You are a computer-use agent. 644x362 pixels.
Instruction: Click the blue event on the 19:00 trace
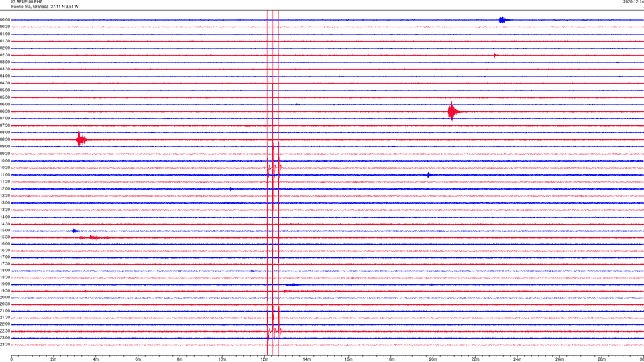[292, 284]
